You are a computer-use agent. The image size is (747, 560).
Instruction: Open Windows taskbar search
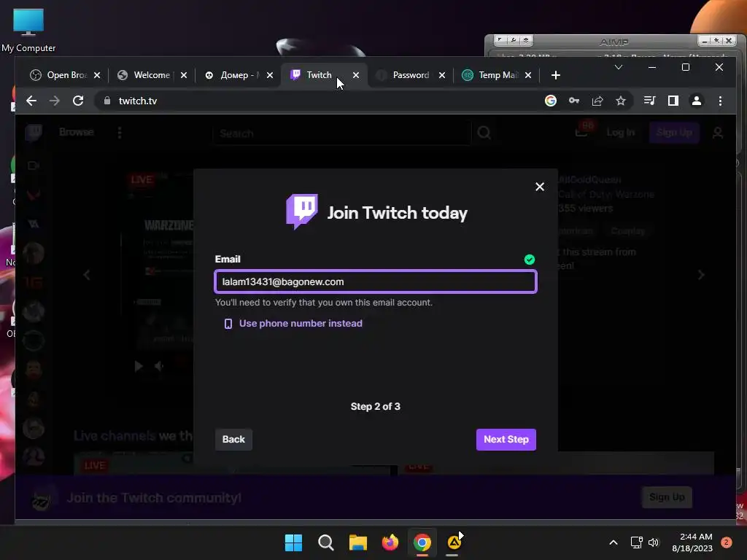326,542
